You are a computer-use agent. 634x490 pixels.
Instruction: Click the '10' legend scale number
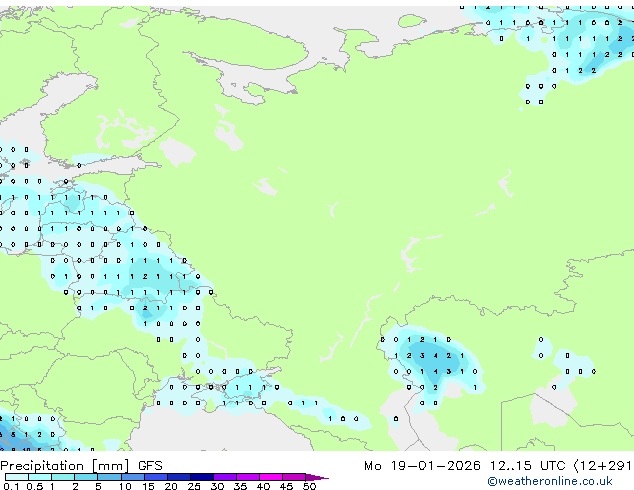coord(125,486)
